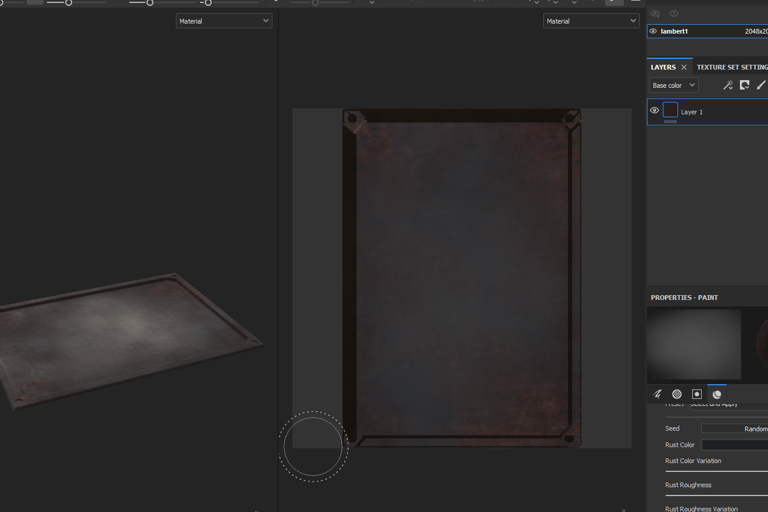Switch to the LAYERS tab
This screenshot has height=512, width=768.
tap(663, 67)
